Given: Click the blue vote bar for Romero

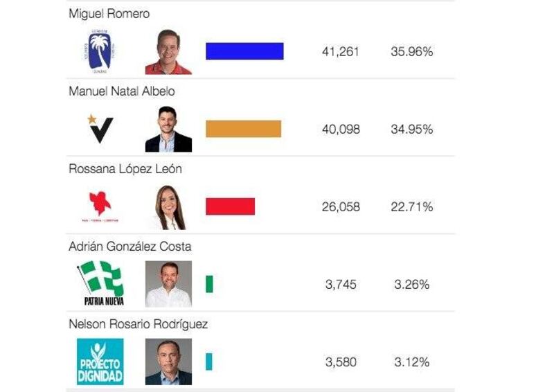Looking at the screenshot, I should [x=244, y=51].
